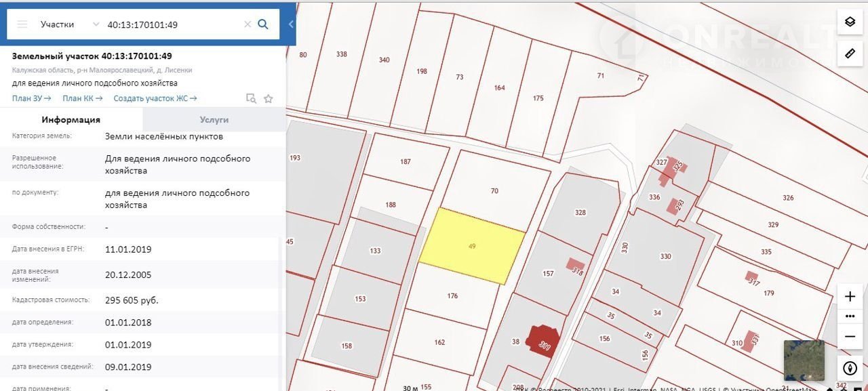The image size is (868, 391).
Task: Toggle the favorite star for the parcel
Action: (x=268, y=98)
